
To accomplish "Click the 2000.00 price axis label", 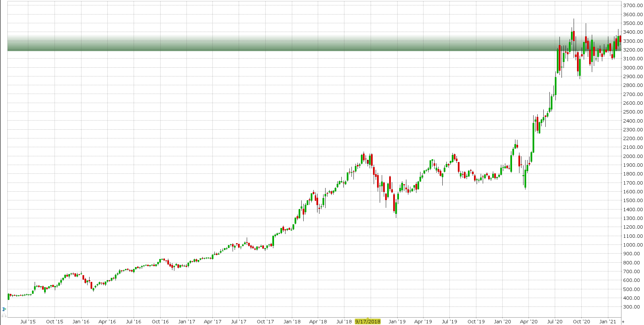I will coord(633,156).
